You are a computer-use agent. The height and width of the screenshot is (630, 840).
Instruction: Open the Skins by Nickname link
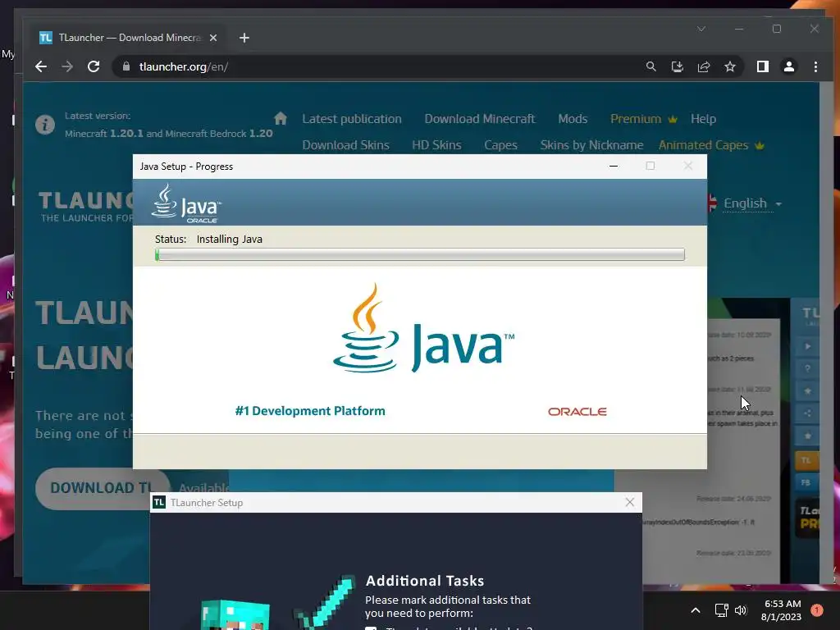pos(591,145)
